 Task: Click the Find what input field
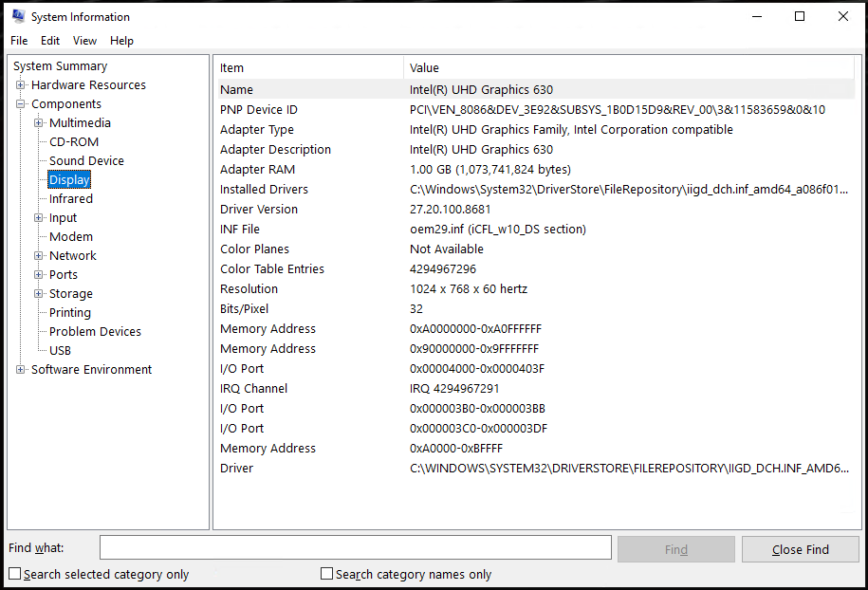click(356, 547)
